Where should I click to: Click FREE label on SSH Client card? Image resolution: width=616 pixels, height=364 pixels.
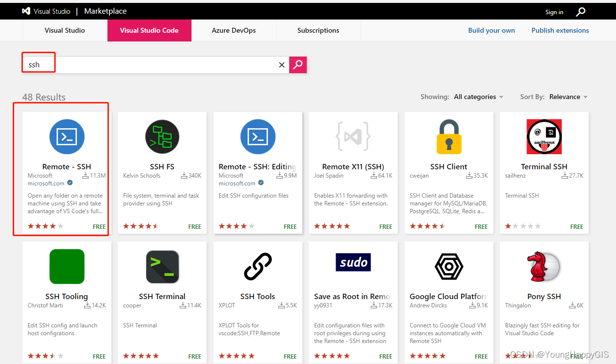pyautogui.click(x=481, y=226)
